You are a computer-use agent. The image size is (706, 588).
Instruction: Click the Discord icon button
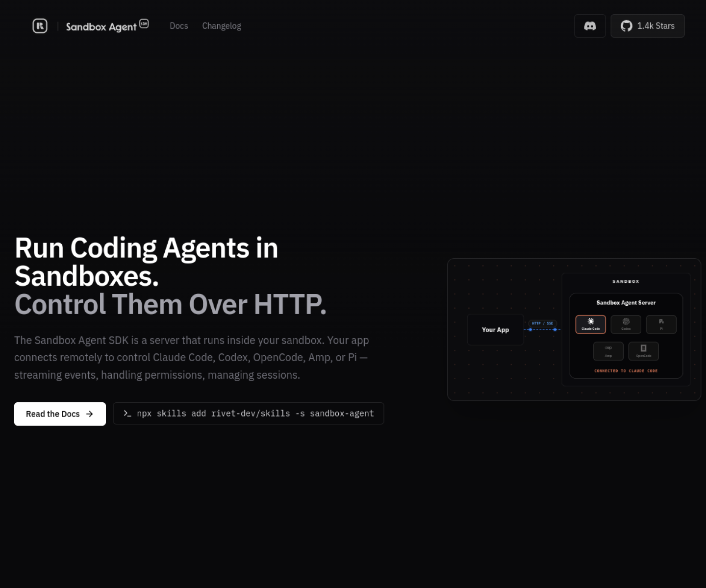[x=590, y=26]
